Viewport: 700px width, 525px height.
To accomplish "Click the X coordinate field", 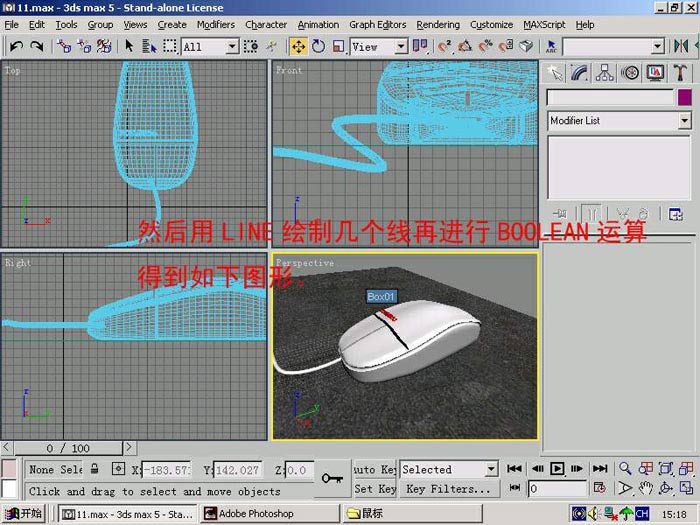I will pyautogui.click(x=167, y=470).
